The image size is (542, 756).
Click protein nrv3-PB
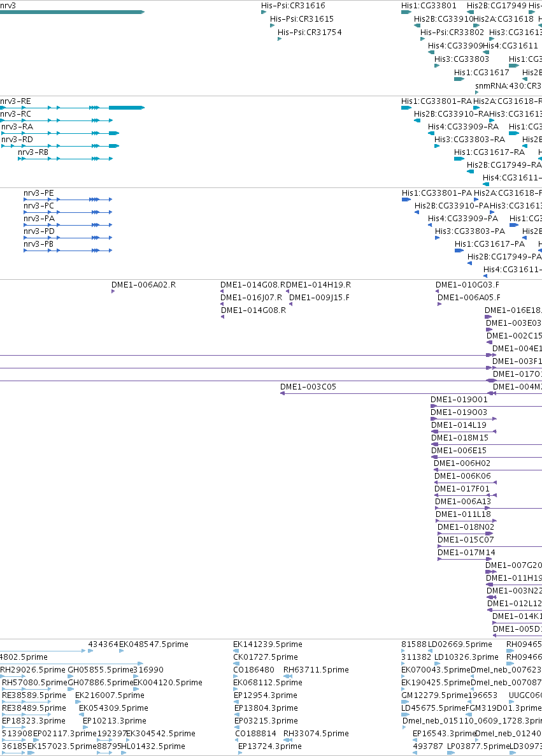point(39,244)
